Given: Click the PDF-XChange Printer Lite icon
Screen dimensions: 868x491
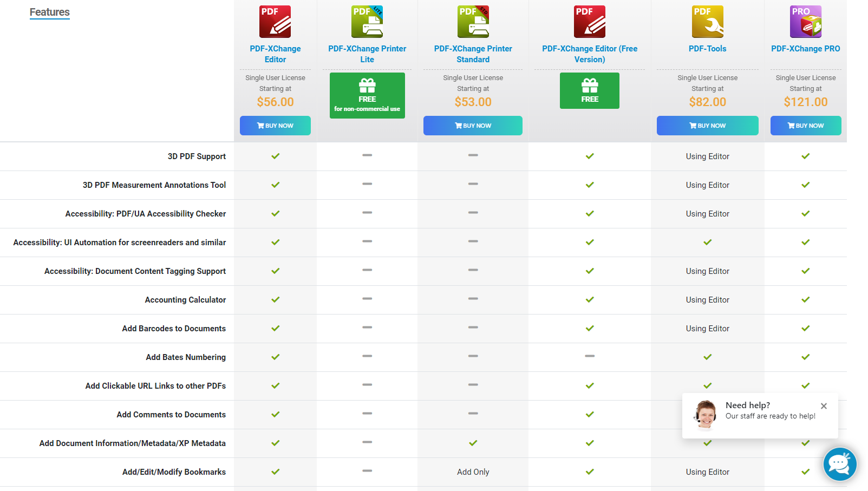Looking at the screenshot, I should tap(367, 22).
